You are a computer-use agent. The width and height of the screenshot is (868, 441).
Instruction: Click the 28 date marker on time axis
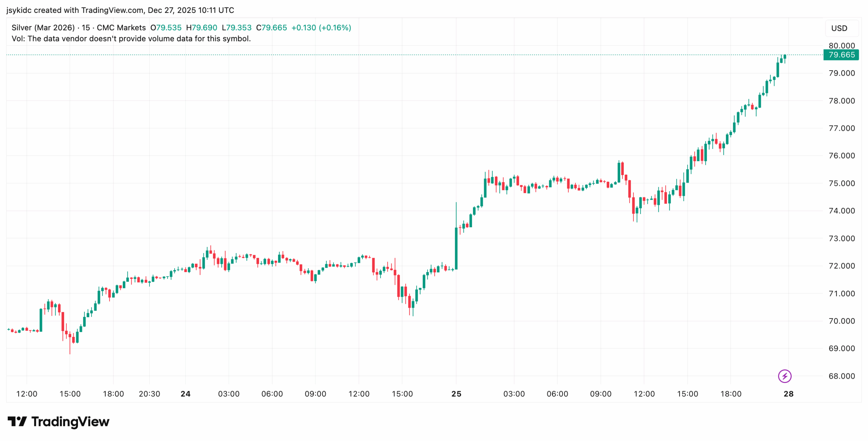788,394
